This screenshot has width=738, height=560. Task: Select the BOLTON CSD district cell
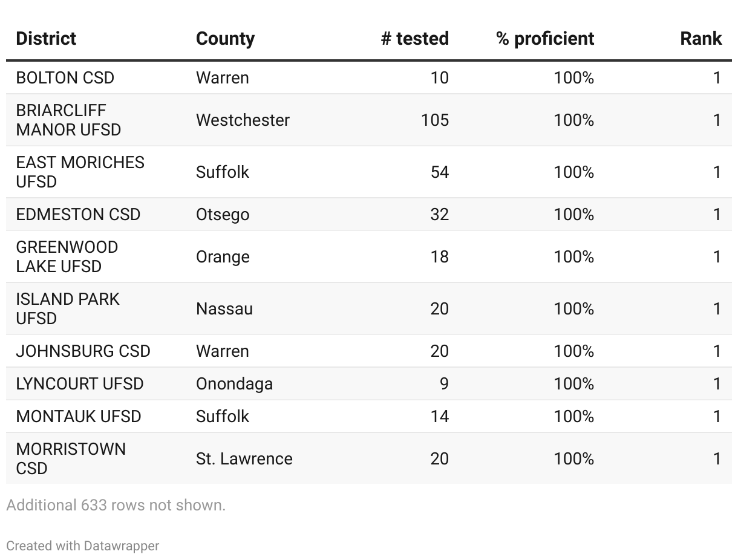tap(65, 78)
